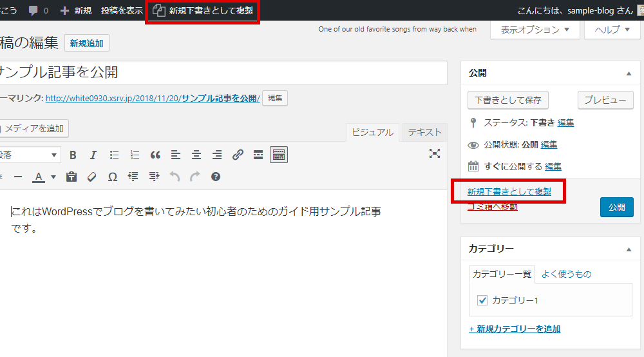Click メディアを追加 button
The width and height of the screenshot is (644, 357).
pyautogui.click(x=33, y=129)
